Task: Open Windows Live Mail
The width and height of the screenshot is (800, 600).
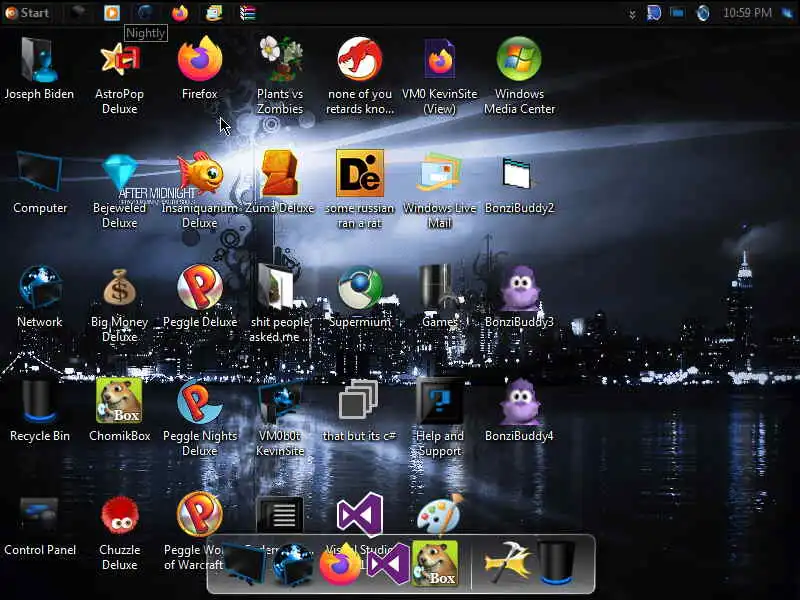Action: click(x=439, y=173)
